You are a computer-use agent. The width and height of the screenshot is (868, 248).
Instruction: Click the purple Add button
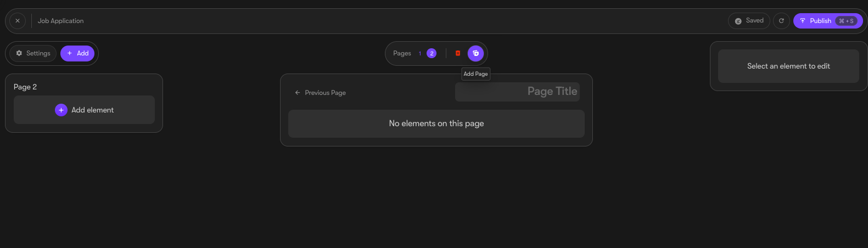pyautogui.click(x=77, y=53)
